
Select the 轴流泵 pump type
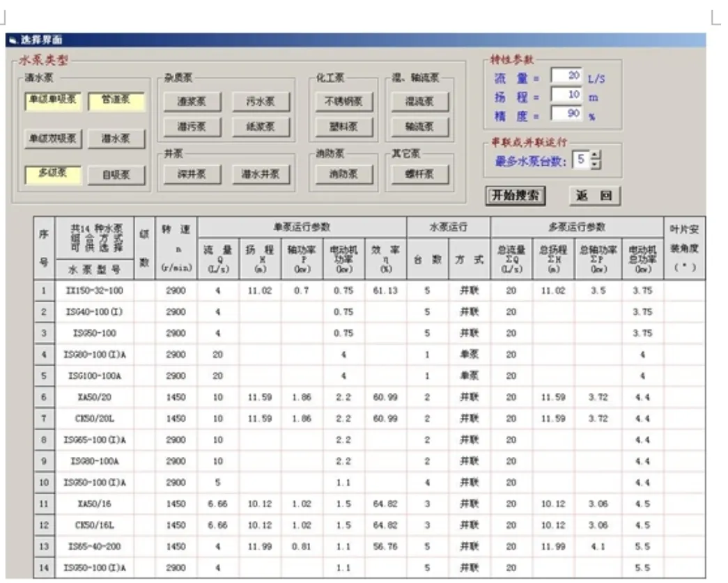coord(419,127)
